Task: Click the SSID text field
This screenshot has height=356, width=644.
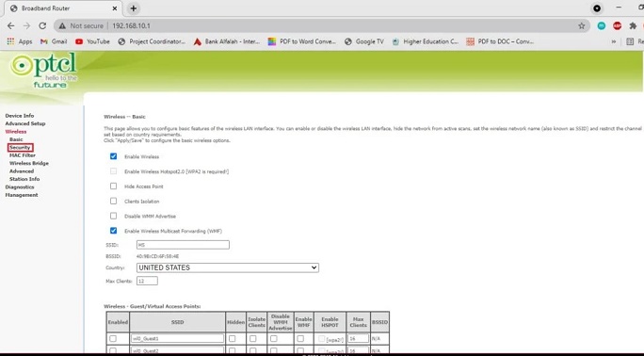Action: pos(183,245)
